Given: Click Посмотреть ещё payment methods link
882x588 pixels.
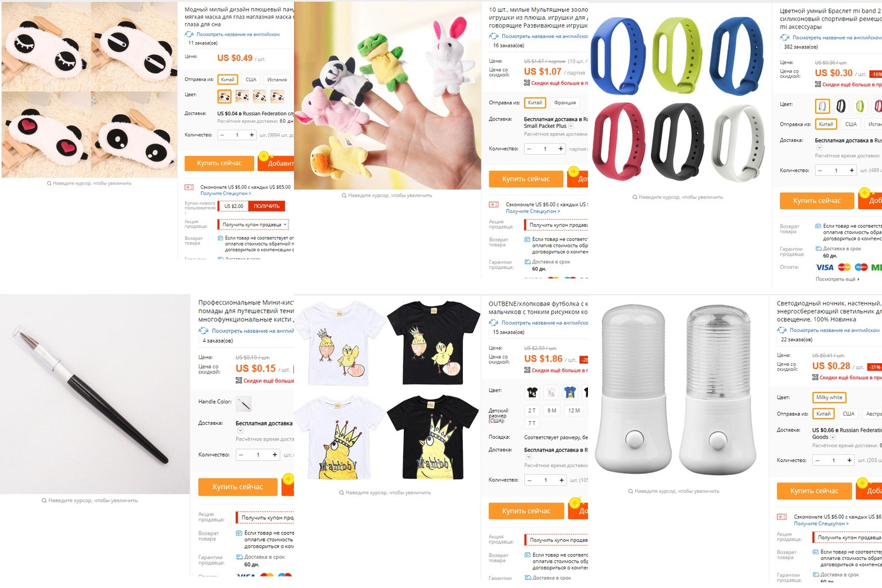Looking at the screenshot, I should [838, 279].
